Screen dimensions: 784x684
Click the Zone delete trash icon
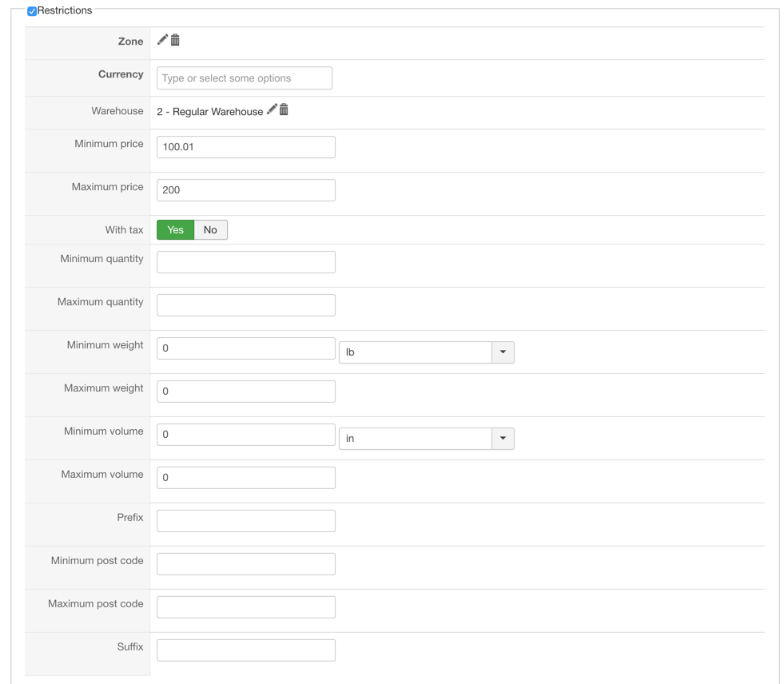(175, 40)
